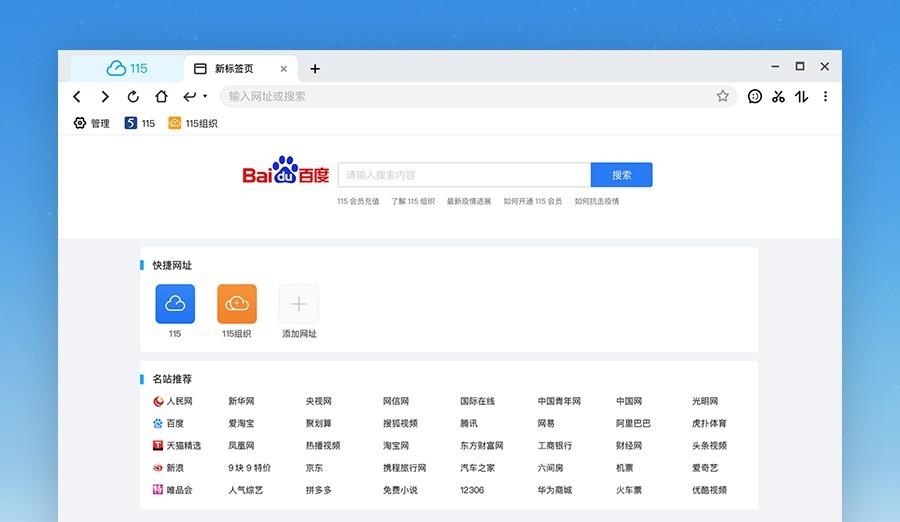The image size is (900, 522).
Task: Open 爱淘宝 site link
Action: [241, 423]
